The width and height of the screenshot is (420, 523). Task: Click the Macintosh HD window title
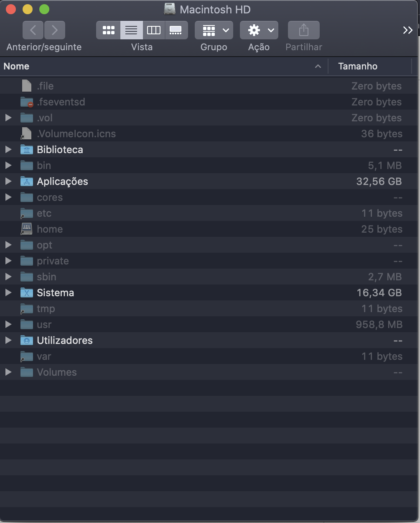[x=215, y=9]
